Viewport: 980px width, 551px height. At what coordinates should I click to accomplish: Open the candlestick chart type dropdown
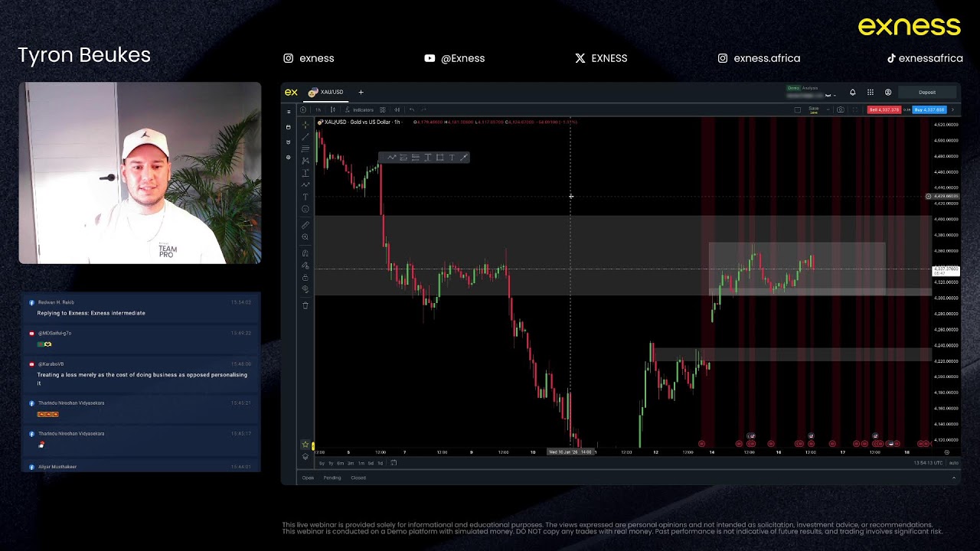[333, 109]
